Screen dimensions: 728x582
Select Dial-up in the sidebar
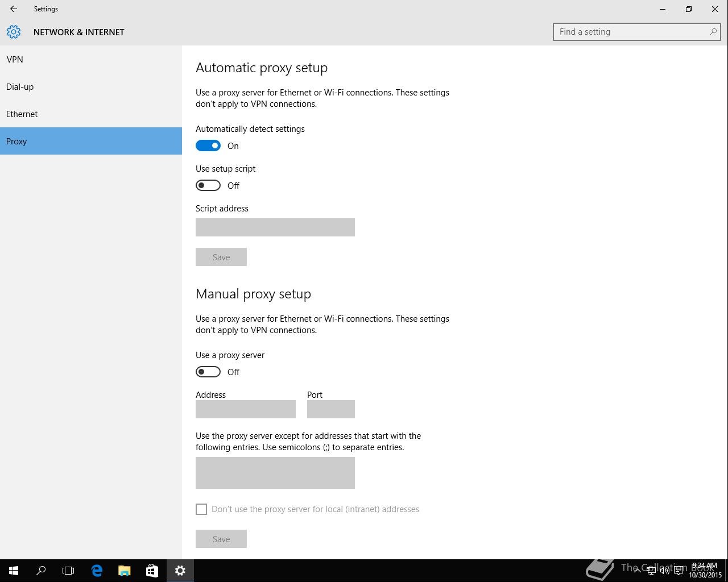pyautogui.click(x=91, y=86)
